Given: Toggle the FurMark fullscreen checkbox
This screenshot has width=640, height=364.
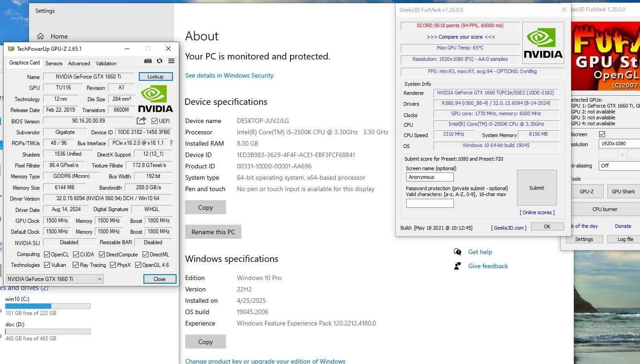Looking at the screenshot, I should [602, 134].
